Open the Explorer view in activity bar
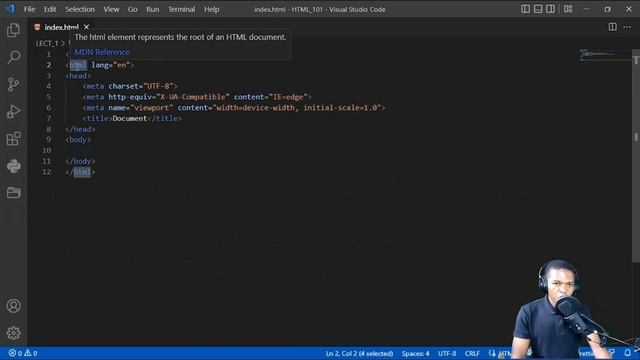Screen dimensions: 640x360 13,30
